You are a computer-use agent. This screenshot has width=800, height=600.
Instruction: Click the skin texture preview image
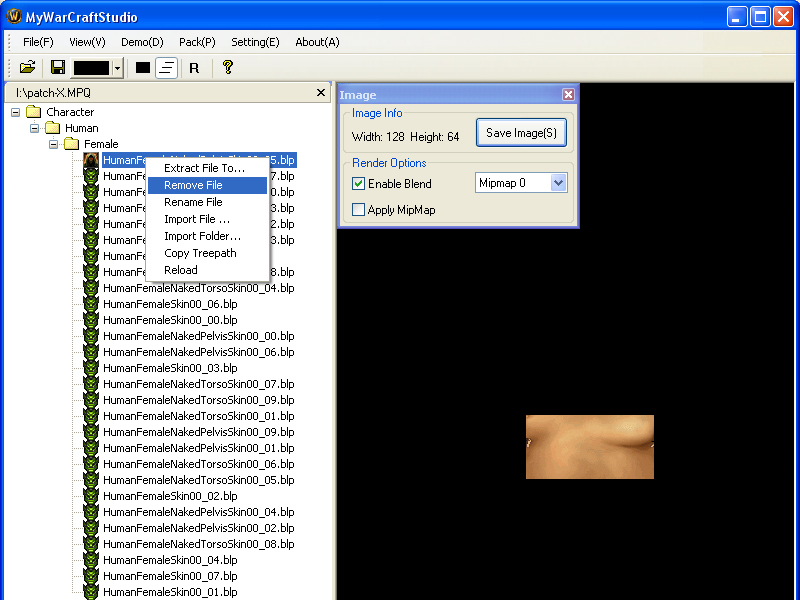(590, 447)
